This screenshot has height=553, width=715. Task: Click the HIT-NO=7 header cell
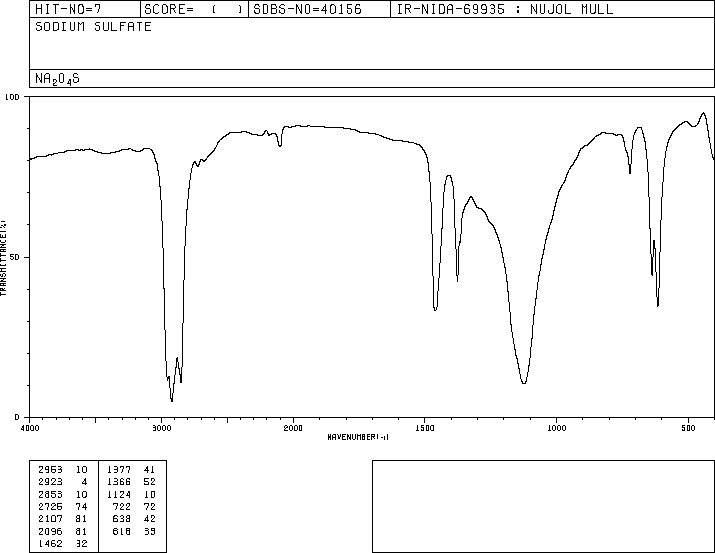pyautogui.click(x=85, y=9)
